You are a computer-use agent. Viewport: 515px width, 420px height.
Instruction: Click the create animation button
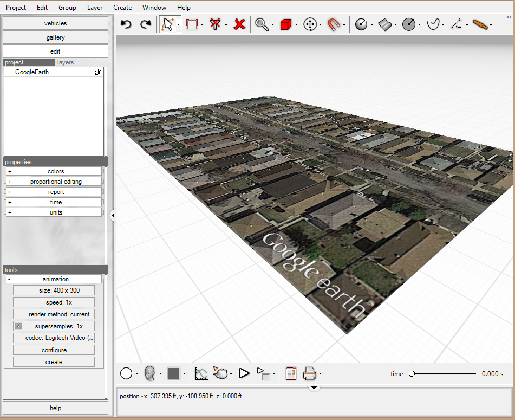[x=54, y=362]
